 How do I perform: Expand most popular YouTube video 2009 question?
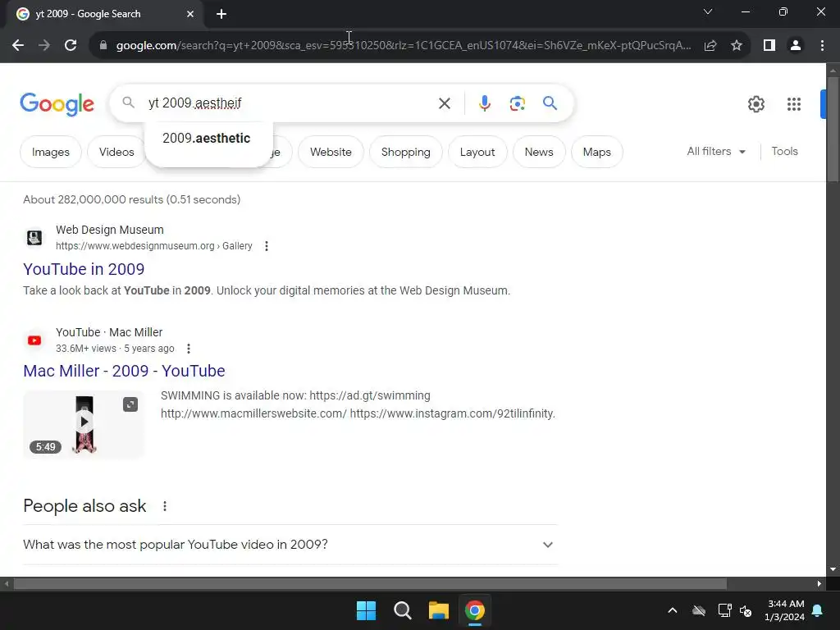point(290,545)
